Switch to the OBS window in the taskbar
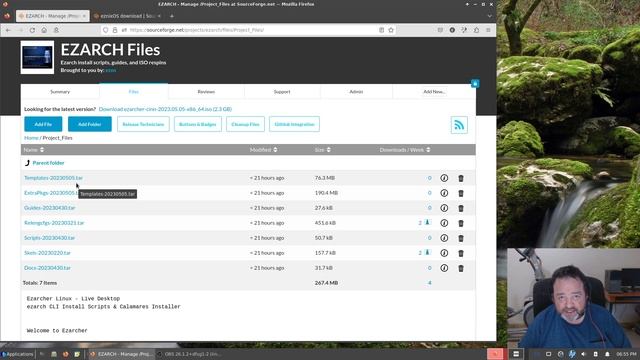The width and height of the screenshot is (640, 360). click(x=189, y=354)
